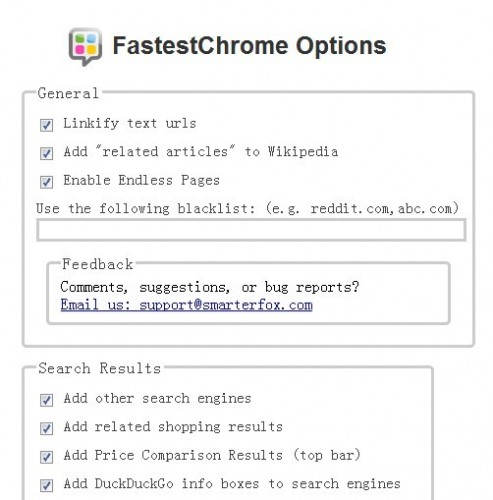Uncheck the Linkify text urls checkbox
Image resolution: width=493 pixels, height=500 pixels.
pos(46,125)
